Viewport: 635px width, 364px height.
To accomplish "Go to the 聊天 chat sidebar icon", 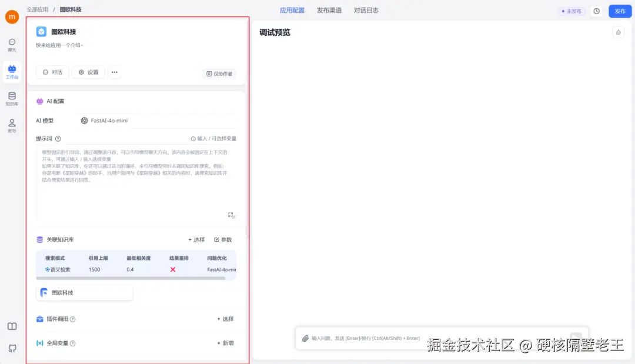I will [12, 45].
